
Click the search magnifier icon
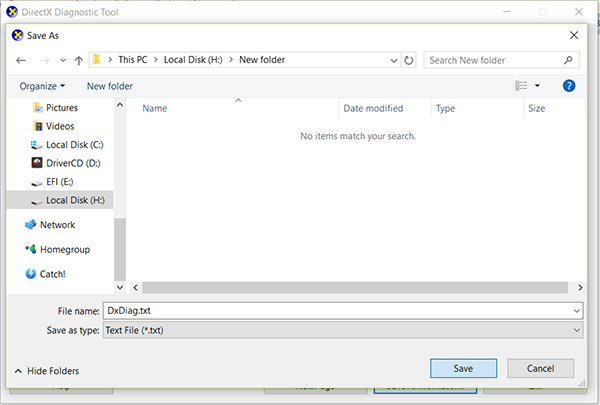(x=568, y=60)
